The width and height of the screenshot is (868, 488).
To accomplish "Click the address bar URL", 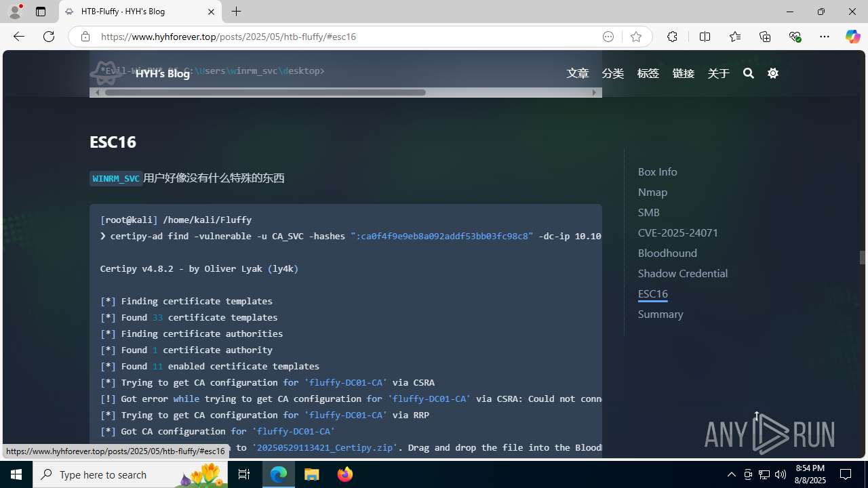I will (229, 37).
